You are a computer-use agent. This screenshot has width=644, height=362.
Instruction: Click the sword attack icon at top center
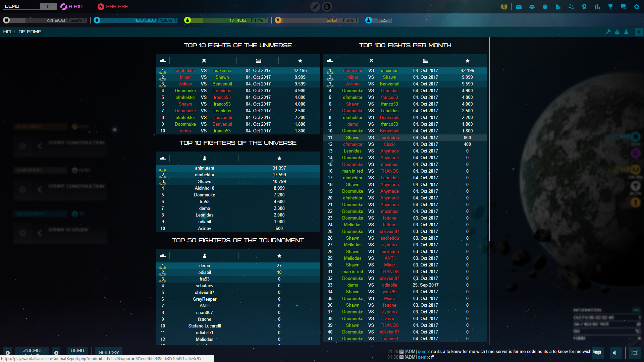(x=315, y=7)
